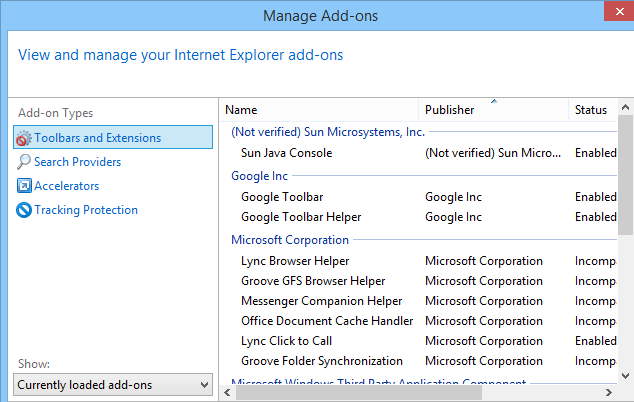Click the '(Not verified) Sun Microsystems, Inc.' group header
634x402 pixels.
pos(328,132)
